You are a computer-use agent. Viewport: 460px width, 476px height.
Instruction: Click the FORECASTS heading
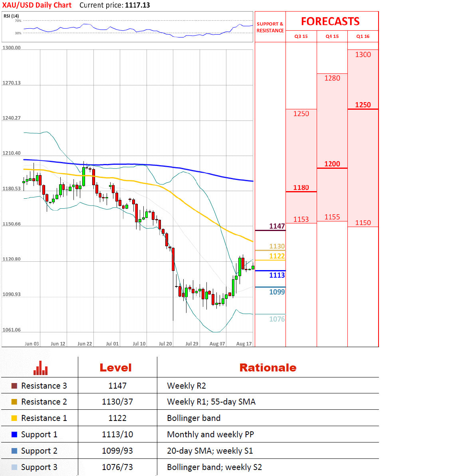(x=330, y=22)
